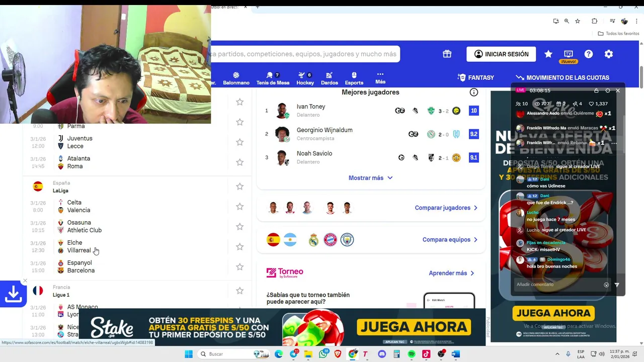This screenshot has width=644, height=362.
Task: Open the Esports sport tab
Action: coord(354,78)
